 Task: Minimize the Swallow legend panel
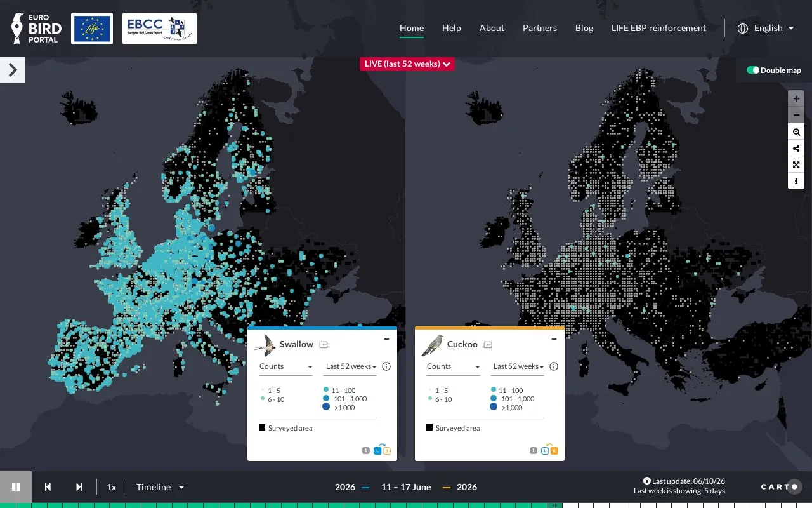click(x=386, y=339)
